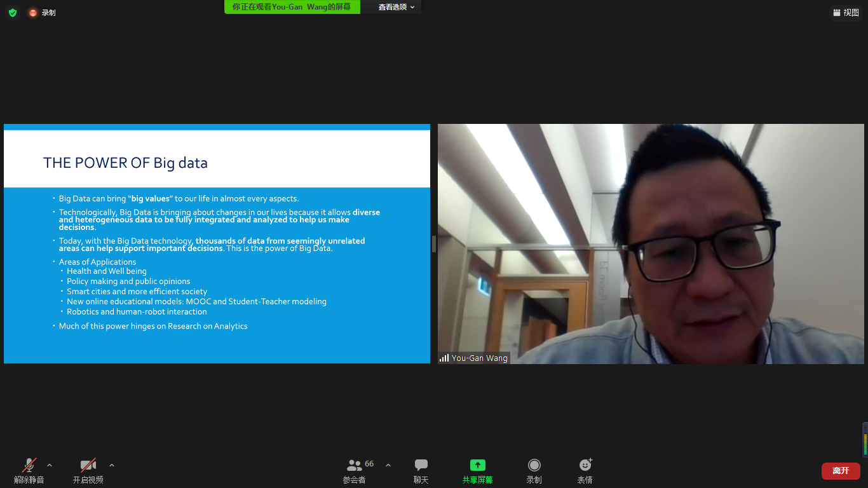Click the green screen-sharing notification banner
Screen dimensions: 868x488
pos(292,7)
